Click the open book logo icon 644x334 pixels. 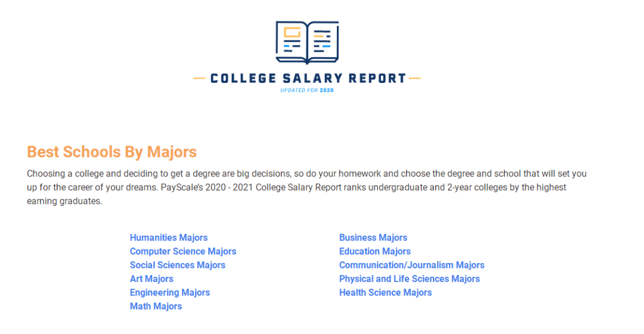click(x=307, y=42)
